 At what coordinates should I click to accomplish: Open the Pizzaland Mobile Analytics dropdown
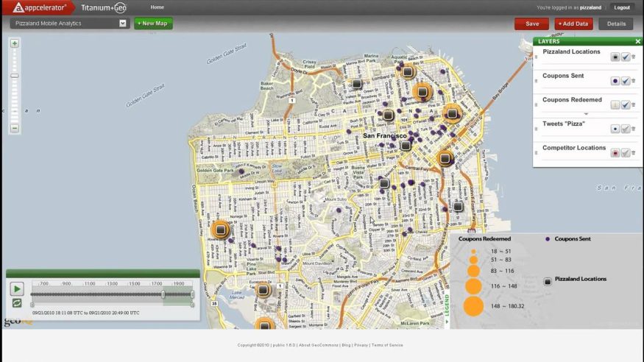(123, 24)
